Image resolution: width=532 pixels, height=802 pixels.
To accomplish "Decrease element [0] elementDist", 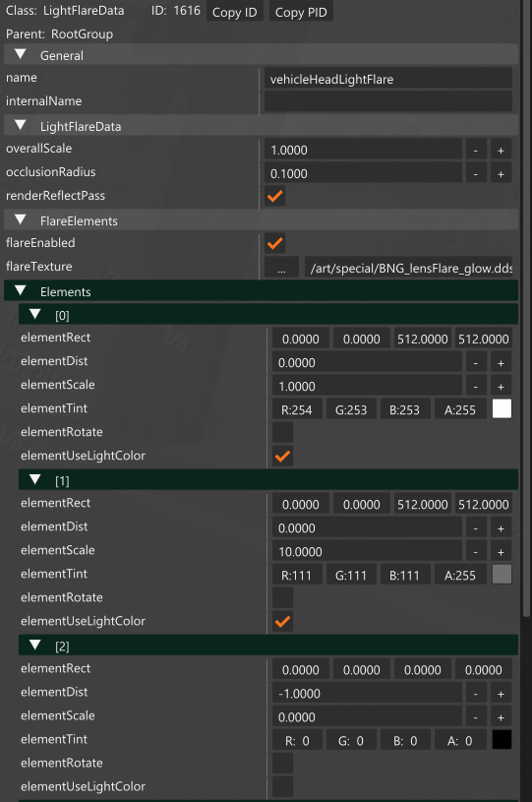I will 476,362.
